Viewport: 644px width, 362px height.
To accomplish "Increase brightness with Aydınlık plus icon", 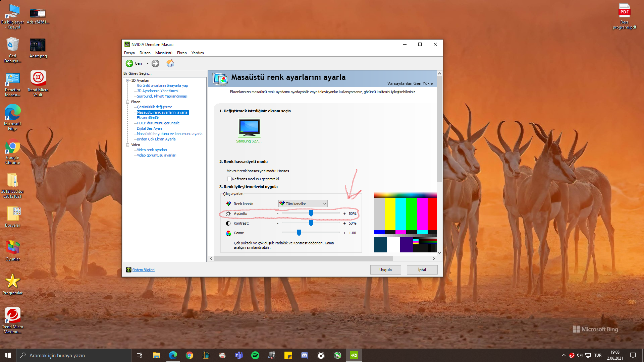I will (x=344, y=214).
